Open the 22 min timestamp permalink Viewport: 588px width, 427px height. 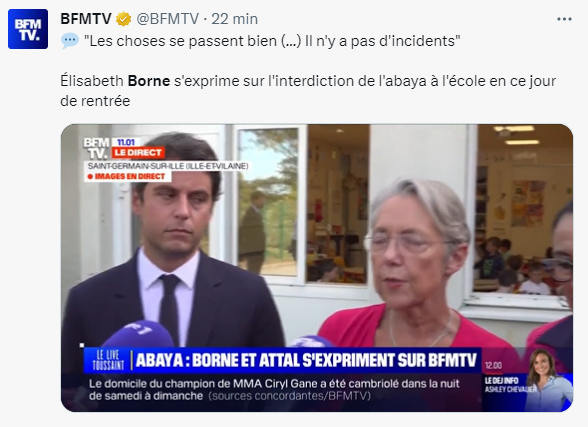[234, 19]
